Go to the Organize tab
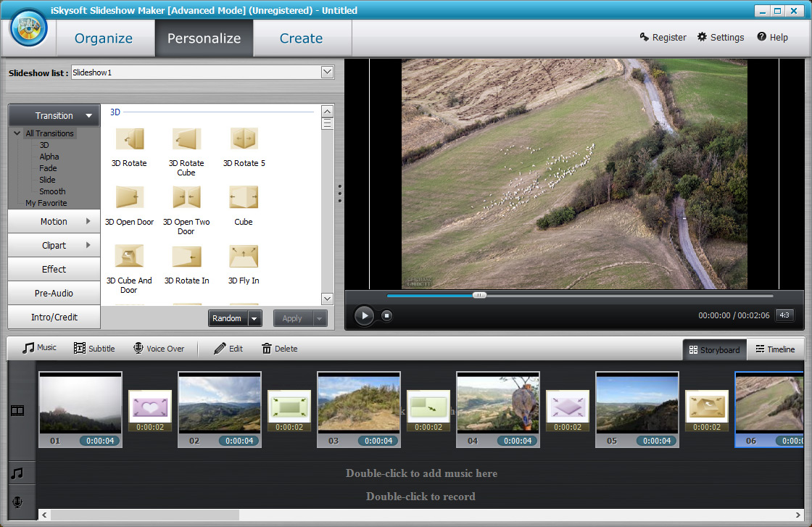The height and width of the screenshot is (527, 812). (104, 38)
